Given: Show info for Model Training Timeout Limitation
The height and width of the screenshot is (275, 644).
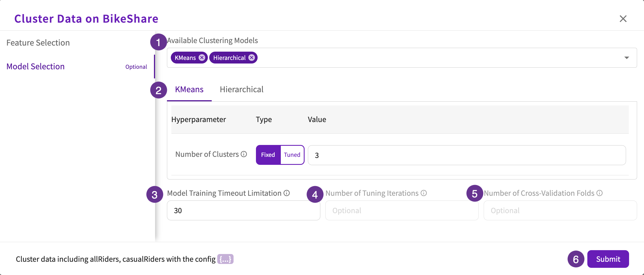Looking at the screenshot, I should click(x=287, y=193).
